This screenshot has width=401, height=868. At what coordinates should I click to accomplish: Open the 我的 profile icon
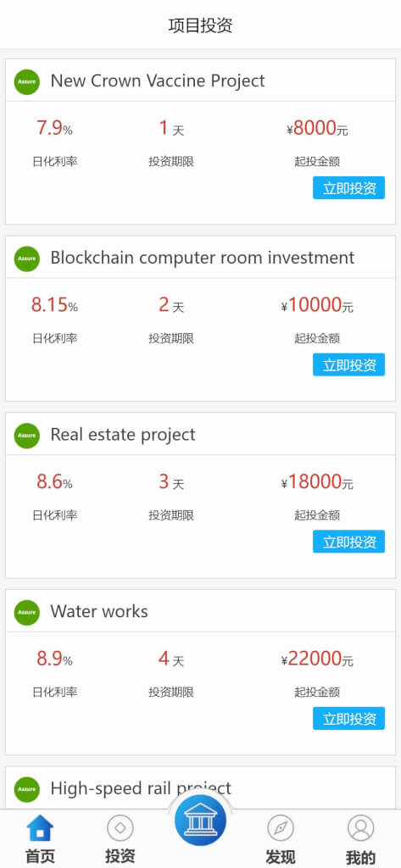coord(360,828)
